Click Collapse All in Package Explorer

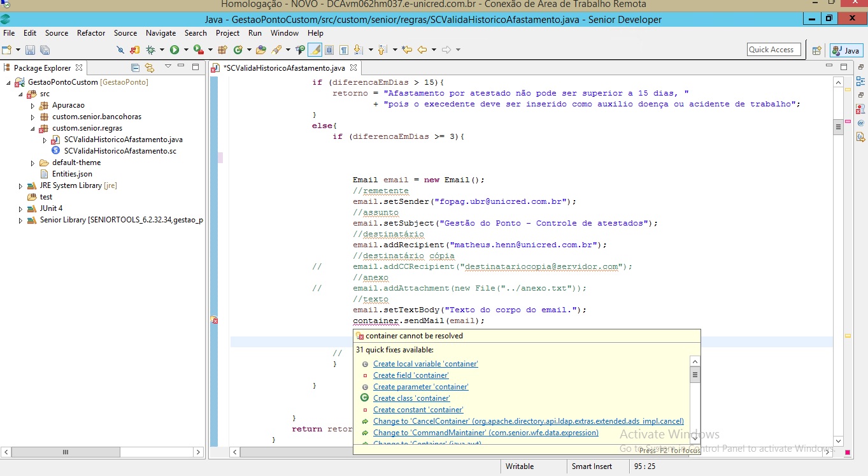pyautogui.click(x=135, y=68)
